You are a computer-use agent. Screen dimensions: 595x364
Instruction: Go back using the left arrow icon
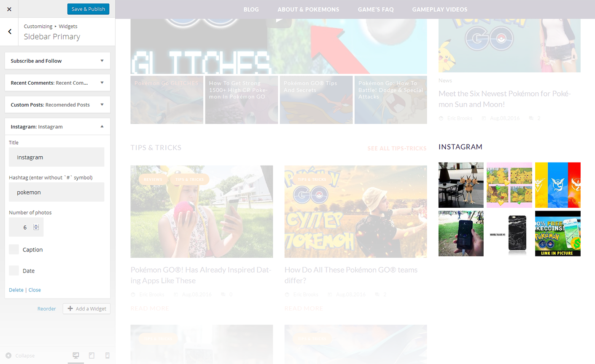(10, 32)
